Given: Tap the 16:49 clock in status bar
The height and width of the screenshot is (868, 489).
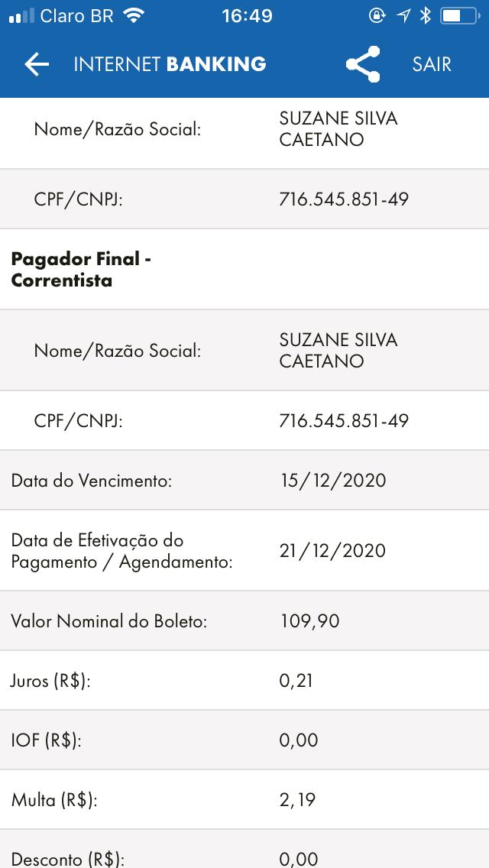Looking at the screenshot, I should (247, 16).
